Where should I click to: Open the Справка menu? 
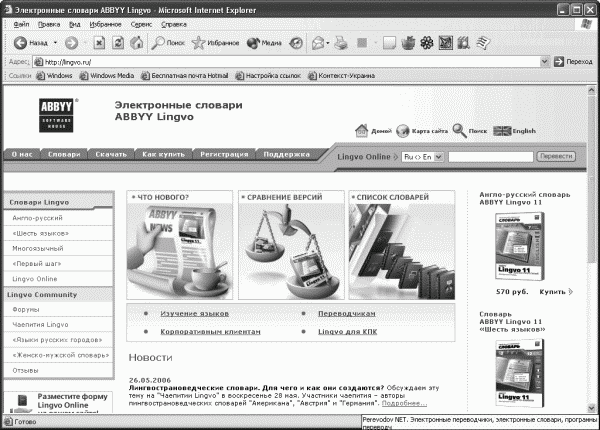[174, 24]
